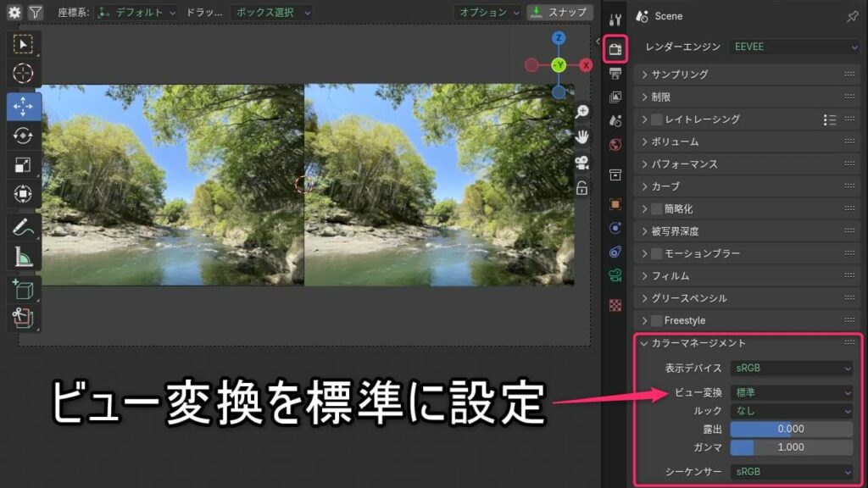
Task: Open the Render properties tab
Action: tap(615, 49)
